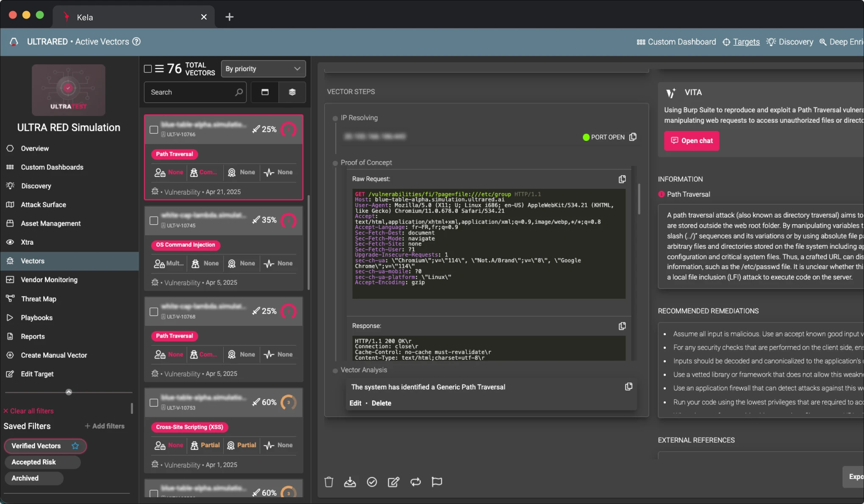Open Threat Map in the sidebar
864x504 pixels.
coord(69,299)
